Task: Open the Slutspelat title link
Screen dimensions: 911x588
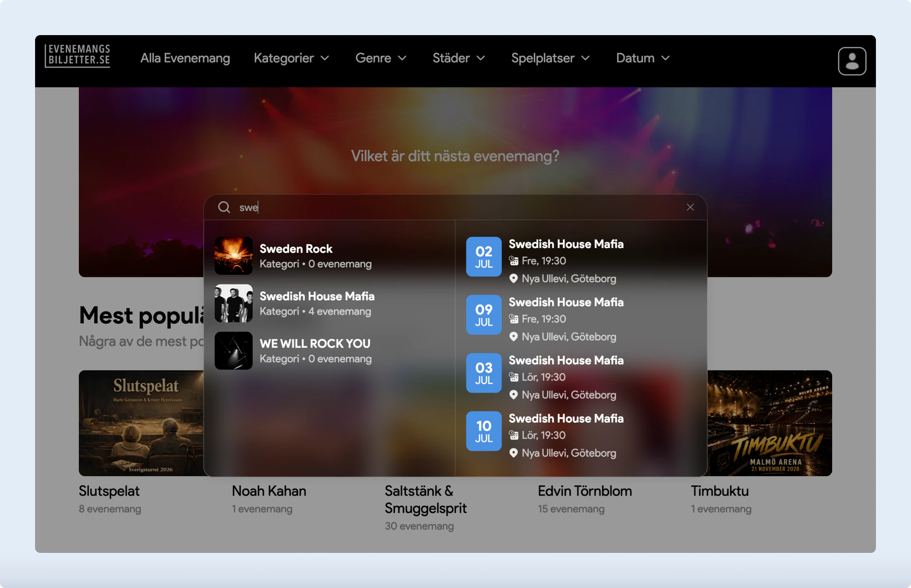Action: click(109, 491)
